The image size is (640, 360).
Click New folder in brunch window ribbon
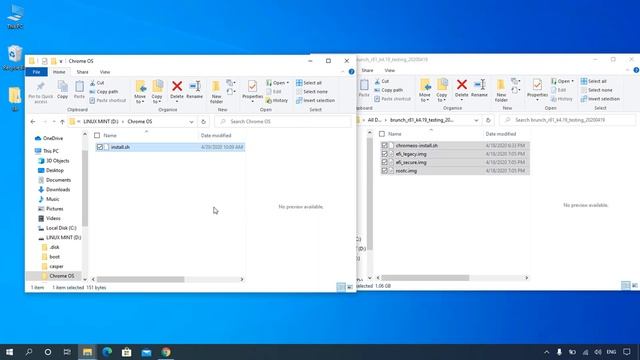[501, 90]
